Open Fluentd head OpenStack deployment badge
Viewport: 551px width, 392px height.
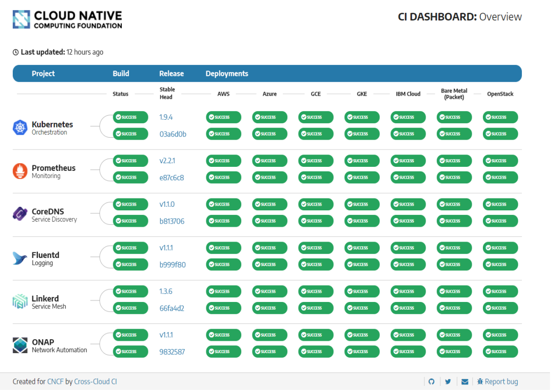point(500,265)
